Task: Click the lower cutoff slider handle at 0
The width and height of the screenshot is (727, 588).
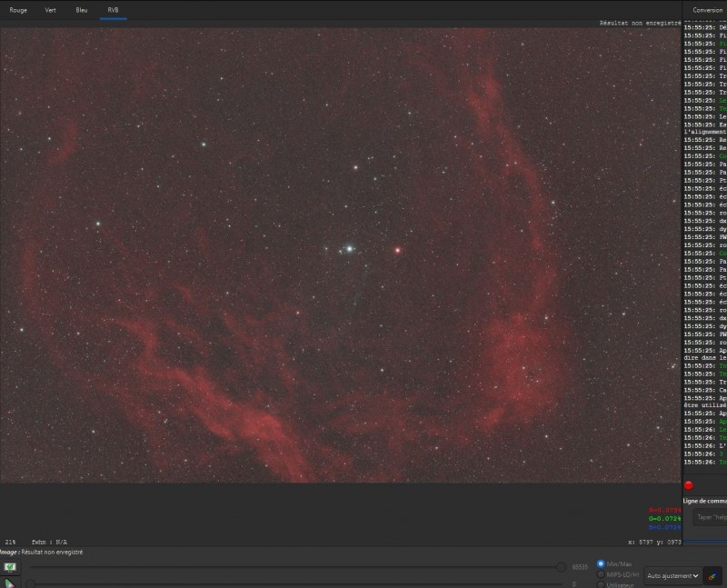Action: [x=30, y=583]
